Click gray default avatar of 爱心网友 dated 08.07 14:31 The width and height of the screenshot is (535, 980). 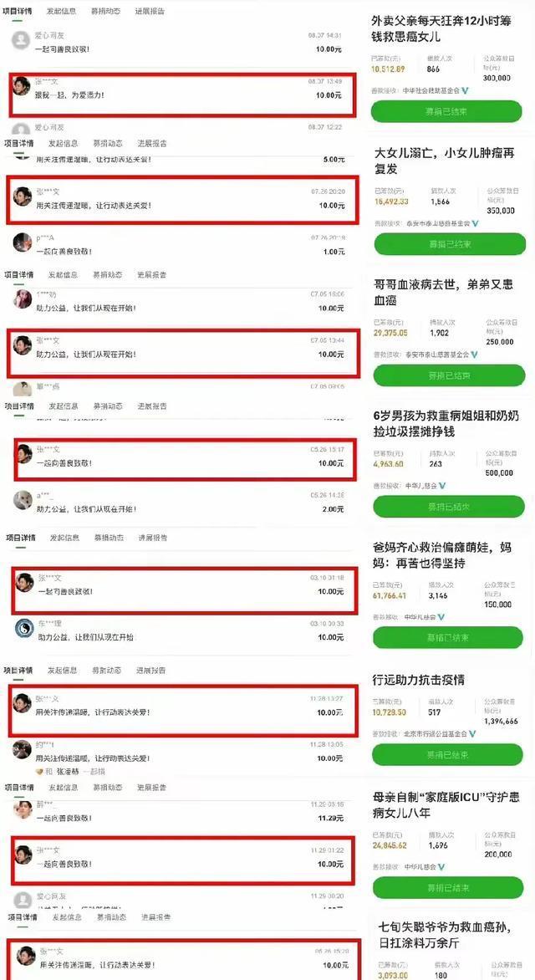[x=21, y=41]
